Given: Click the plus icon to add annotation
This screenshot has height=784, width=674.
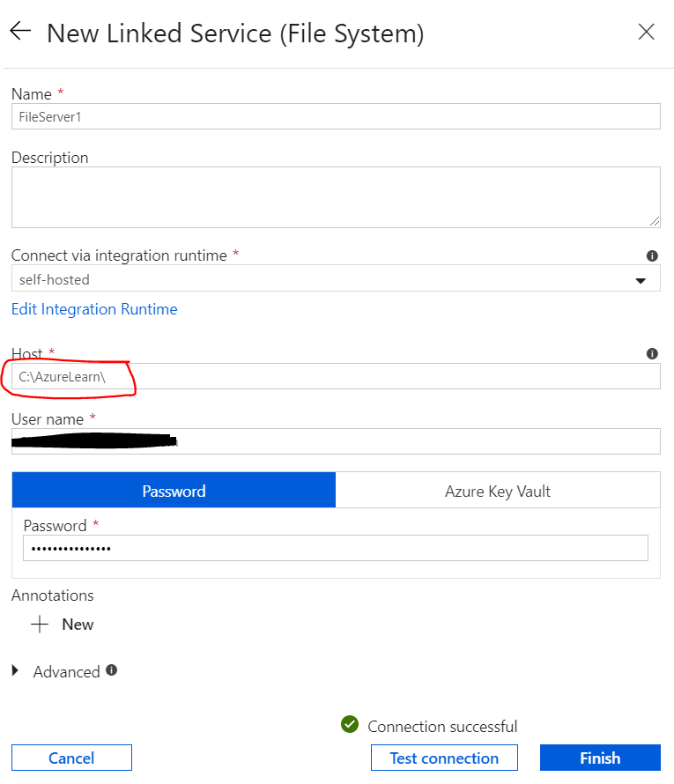Looking at the screenshot, I should pos(40,625).
